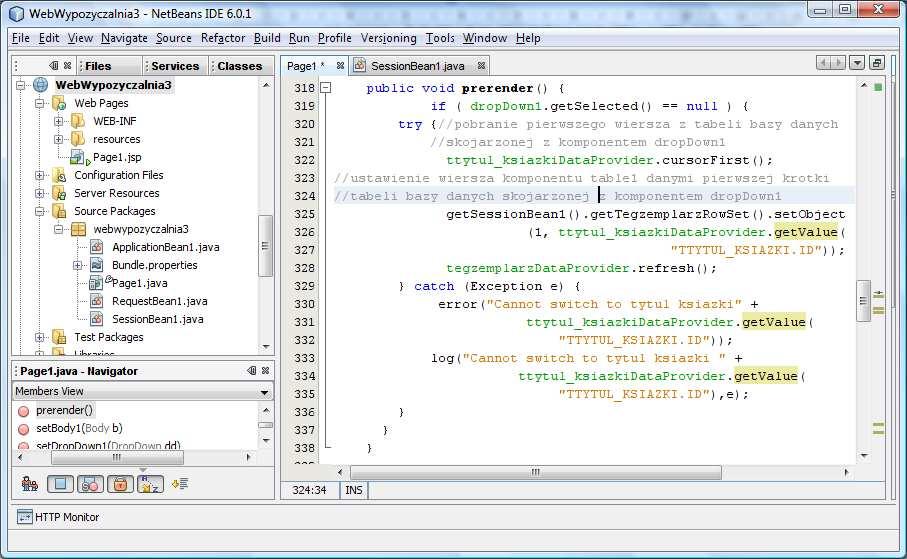Click the Source Packages folder icon
907x559 pixels.
[60, 211]
